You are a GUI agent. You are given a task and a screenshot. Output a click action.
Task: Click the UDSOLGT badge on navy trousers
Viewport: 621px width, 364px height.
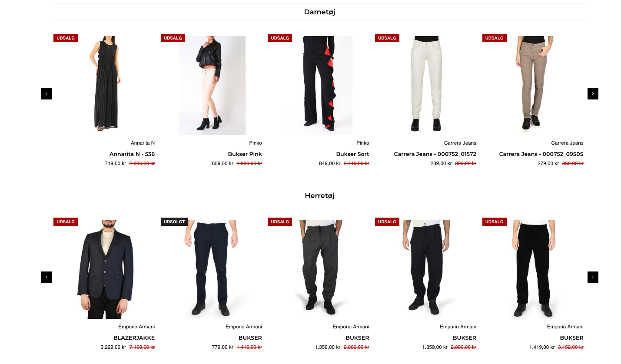click(x=174, y=222)
